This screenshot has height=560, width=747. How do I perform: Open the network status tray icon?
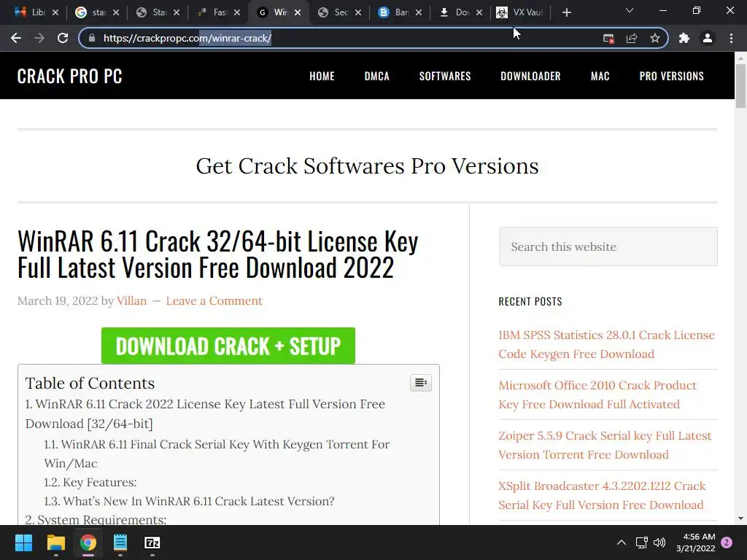(x=641, y=542)
